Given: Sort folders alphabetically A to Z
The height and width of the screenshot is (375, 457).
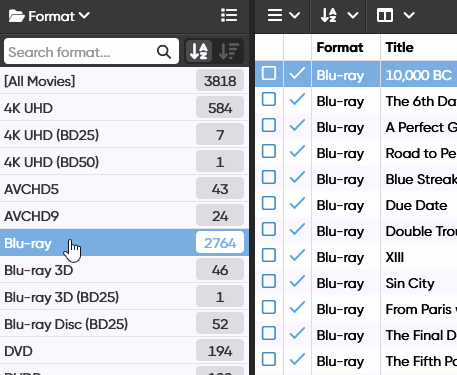Looking at the screenshot, I should click(199, 51).
